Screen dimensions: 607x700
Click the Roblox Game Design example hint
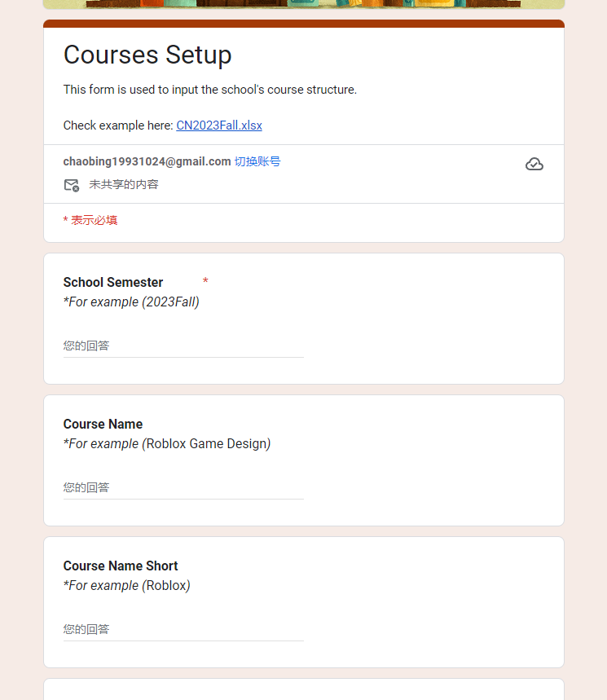coord(167,443)
